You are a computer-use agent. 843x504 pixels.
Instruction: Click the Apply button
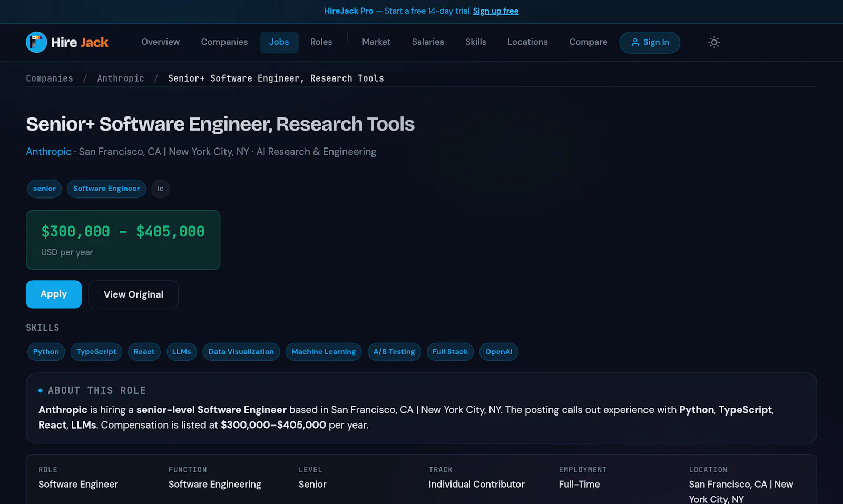(54, 294)
